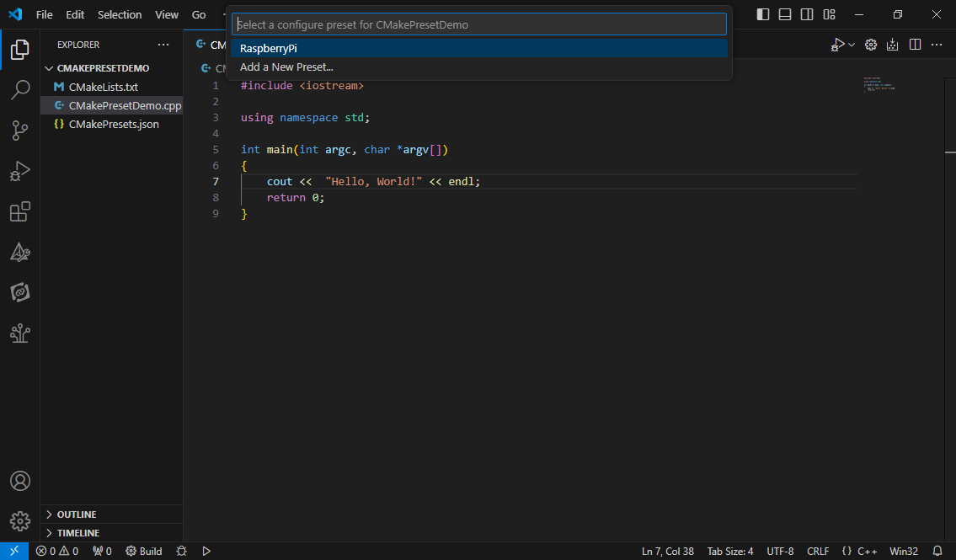Open the Customize Layout icon
The height and width of the screenshot is (560, 956).
coord(829,14)
